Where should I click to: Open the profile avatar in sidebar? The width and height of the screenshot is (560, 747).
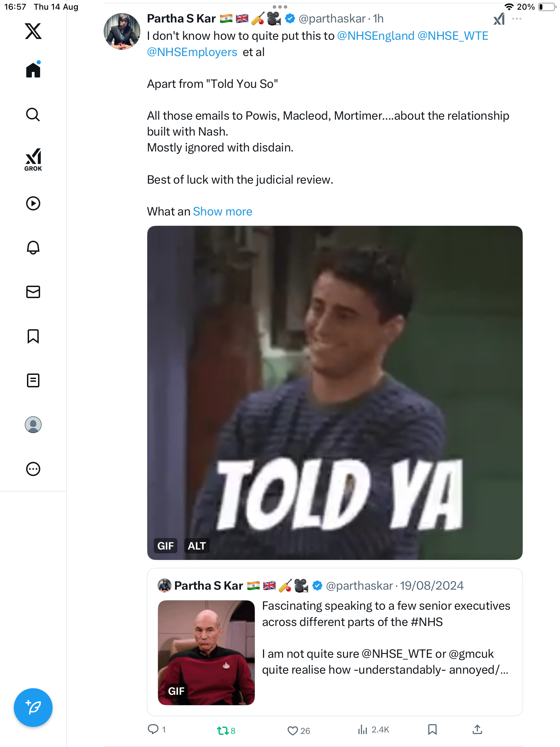coord(33,424)
